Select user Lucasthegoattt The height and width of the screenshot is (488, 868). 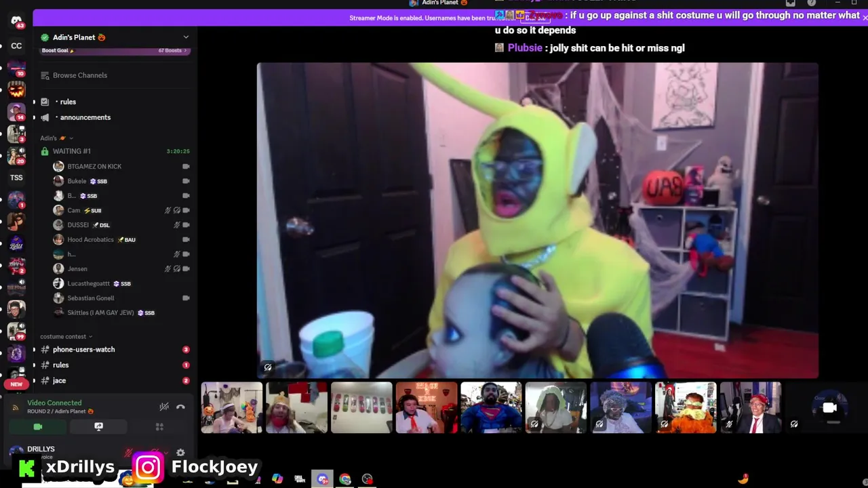click(89, 284)
